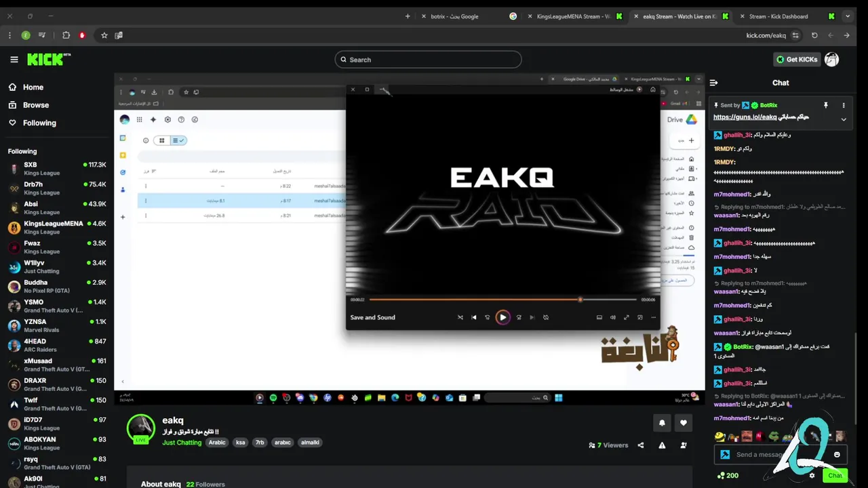Click the pin icon on pinned message
The width and height of the screenshot is (868, 488).
[825, 106]
